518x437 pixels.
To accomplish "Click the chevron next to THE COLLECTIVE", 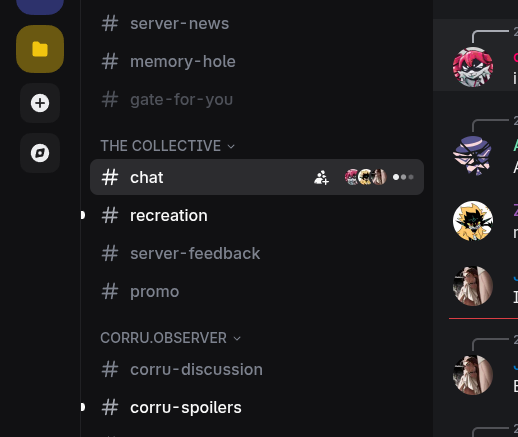I will point(231,146).
